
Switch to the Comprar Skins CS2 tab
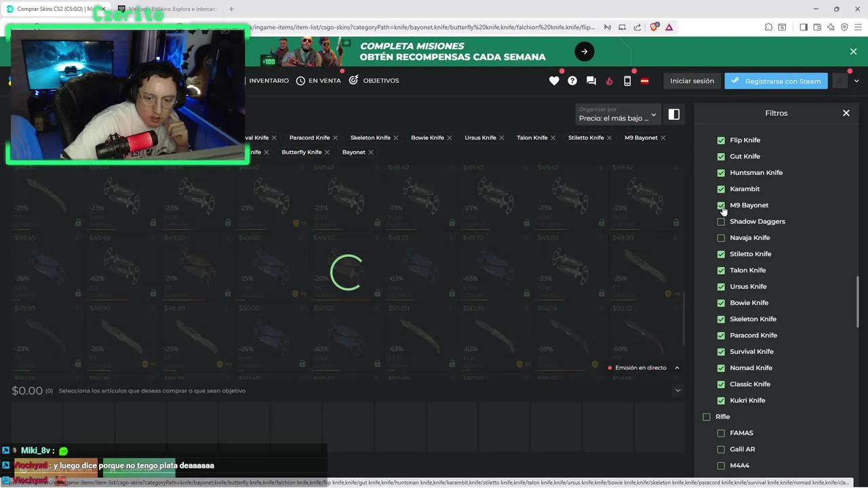pyautogui.click(x=54, y=9)
